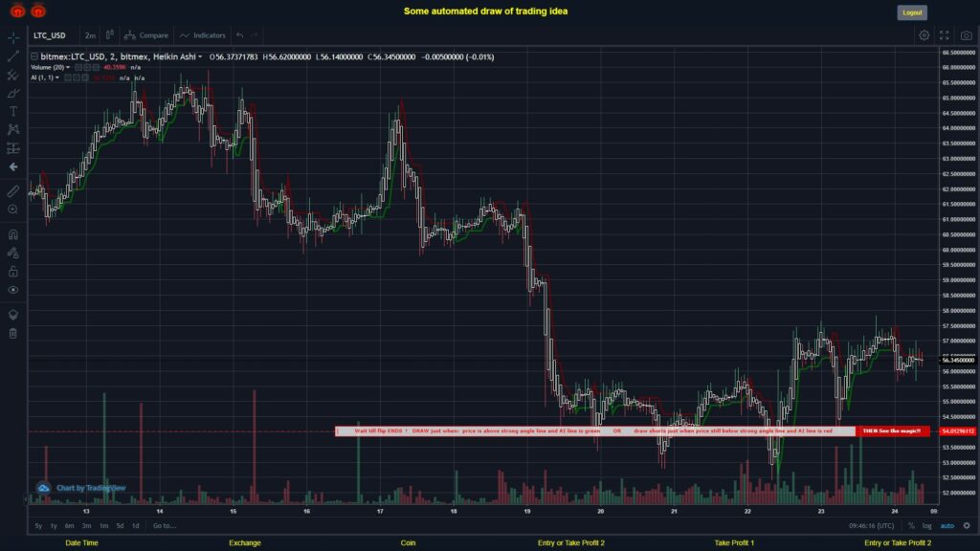Select the 5d time range
This screenshot has height=551, width=980.
click(x=120, y=526)
